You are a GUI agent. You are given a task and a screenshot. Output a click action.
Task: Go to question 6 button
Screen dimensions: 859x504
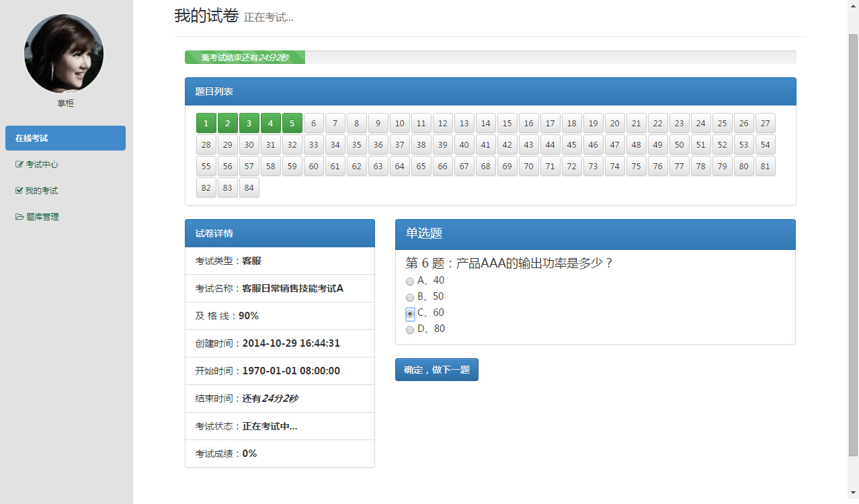point(314,124)
